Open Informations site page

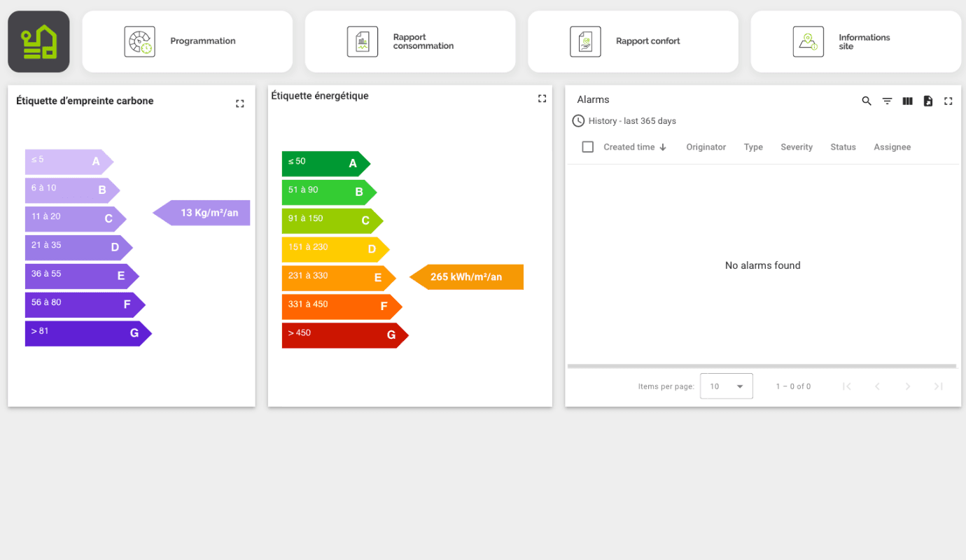point(855,41)
